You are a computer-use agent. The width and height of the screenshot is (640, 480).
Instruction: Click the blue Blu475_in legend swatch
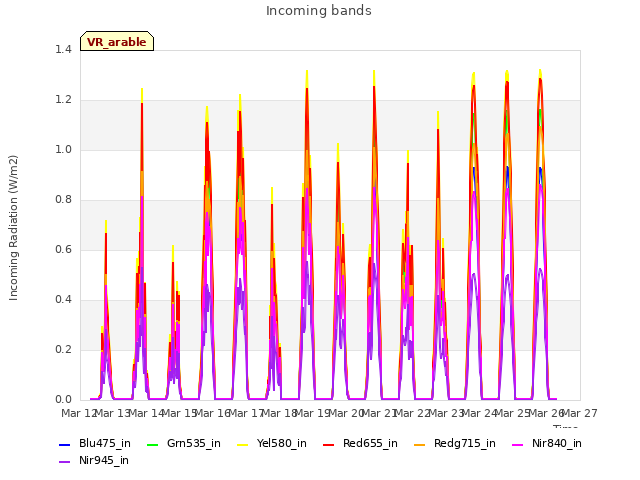coord(65,444)
